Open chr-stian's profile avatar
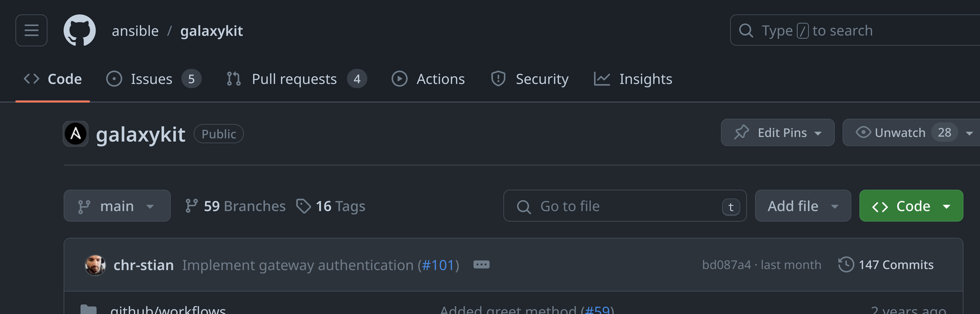The width and height of the screenshot is (980, 314). click(95, 265)
